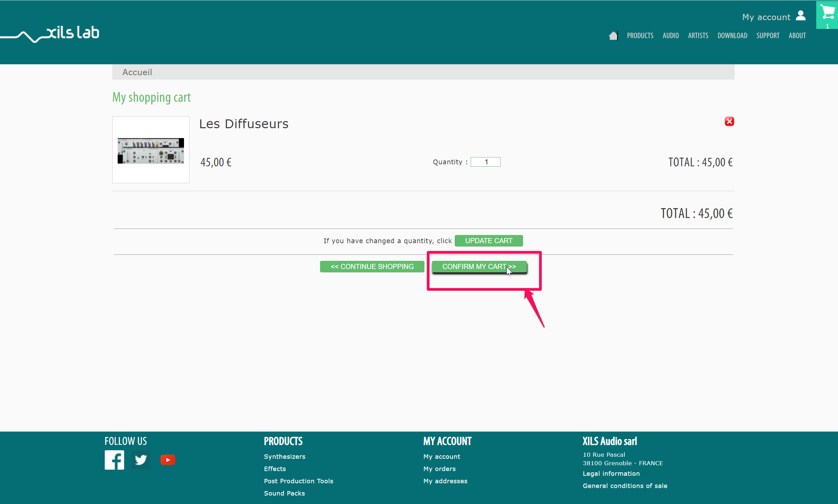Click the My shopping cart heading
This screenshot has width=838, height=504.
coord(151,98)
